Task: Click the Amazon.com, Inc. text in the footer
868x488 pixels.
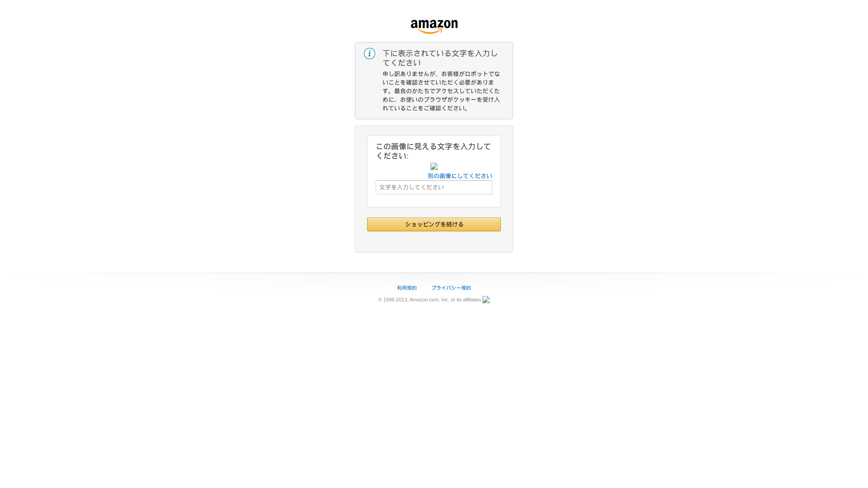Action: (x=429, y=300)
